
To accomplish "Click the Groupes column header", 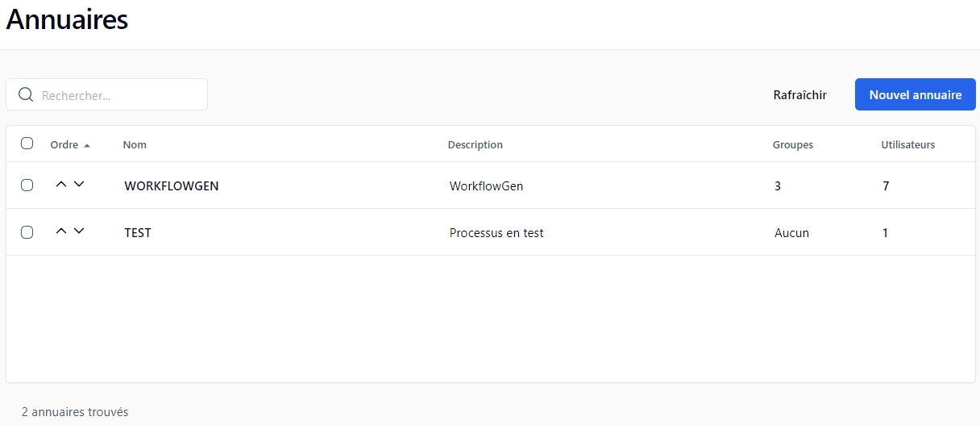I will pos(792,145).
